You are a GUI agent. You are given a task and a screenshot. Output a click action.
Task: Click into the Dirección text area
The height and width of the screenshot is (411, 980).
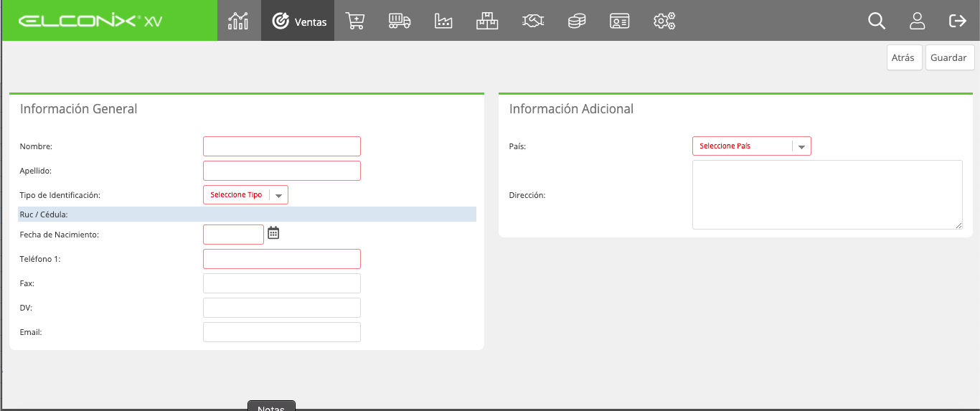[827, 194]
